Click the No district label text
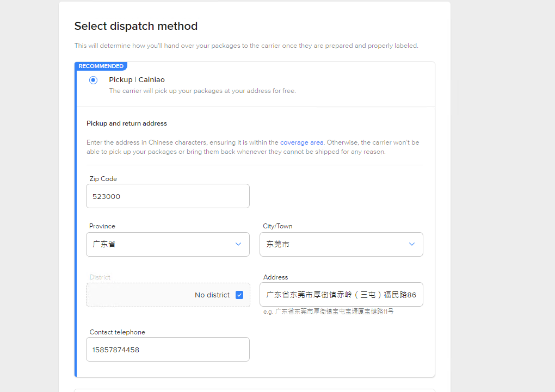555x392 pixels. pos(212,295)
